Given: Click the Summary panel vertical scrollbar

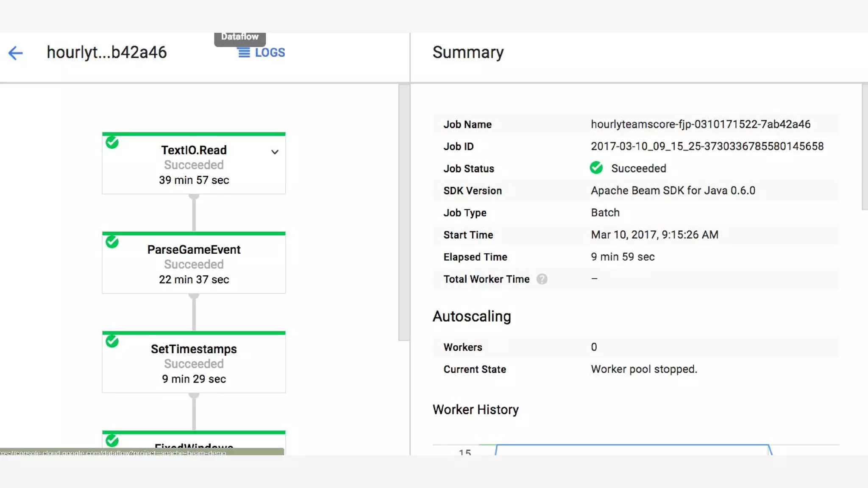Looking at the screenshot, I should tap(865, 146).
